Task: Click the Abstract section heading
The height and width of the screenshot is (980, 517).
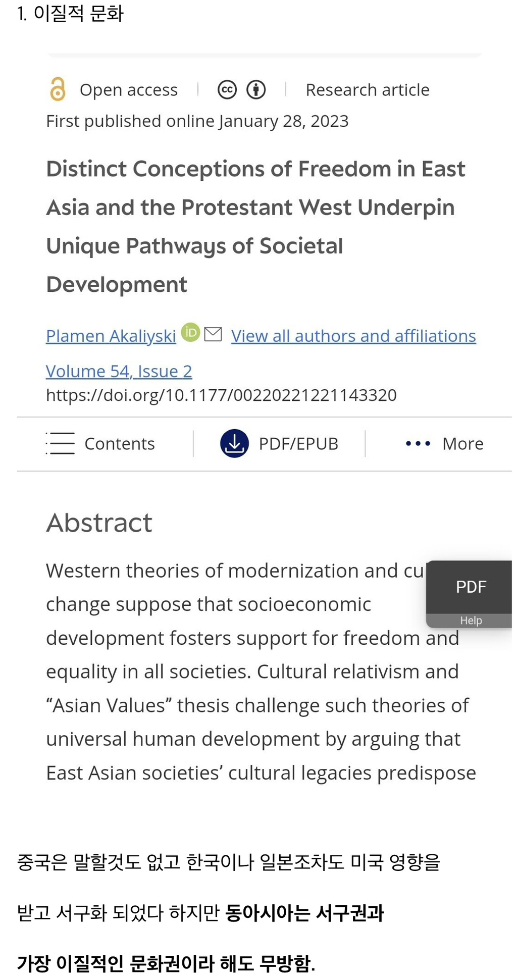Action: coord(99,523)
